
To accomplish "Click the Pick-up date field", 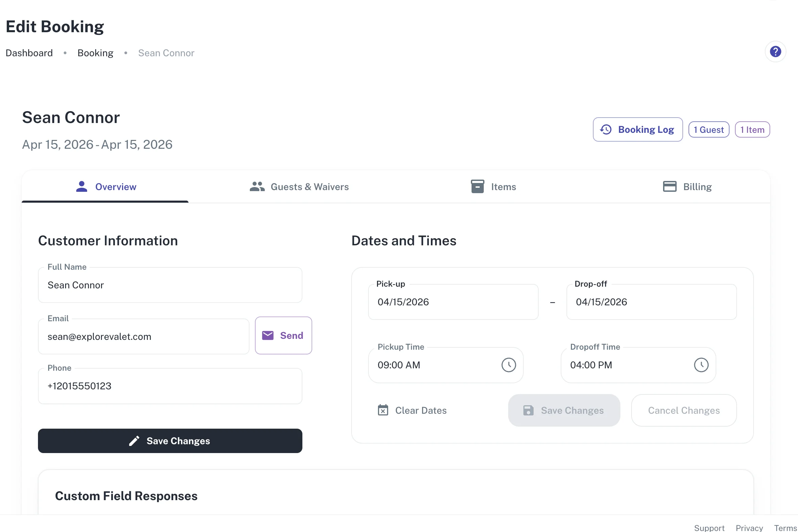I will [453, 302].
